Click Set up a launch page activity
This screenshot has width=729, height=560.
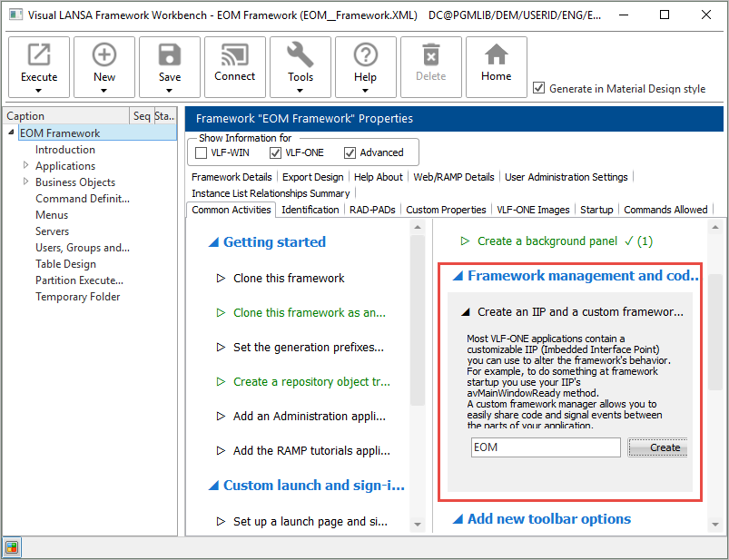pyautogui.click(x=310, y=522)
